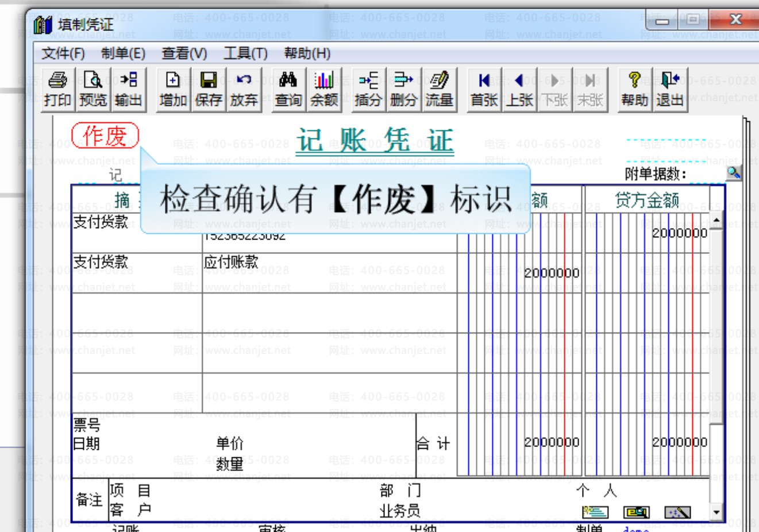Click debit amount 2000000 in 应付账款 row
Image resolution: width=759 pixels, height=532 pixels.
[x=552, y=273]
